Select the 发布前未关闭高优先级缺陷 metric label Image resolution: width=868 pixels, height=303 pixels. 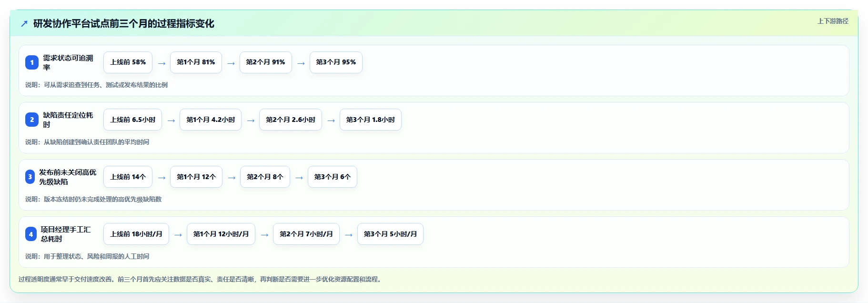tap(68, 177)
